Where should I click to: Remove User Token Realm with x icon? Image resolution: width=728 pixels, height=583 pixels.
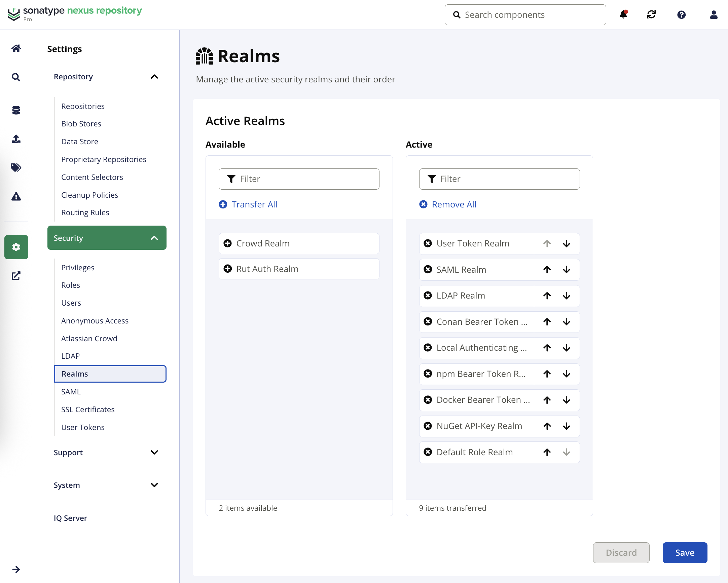tap(428, 243)
